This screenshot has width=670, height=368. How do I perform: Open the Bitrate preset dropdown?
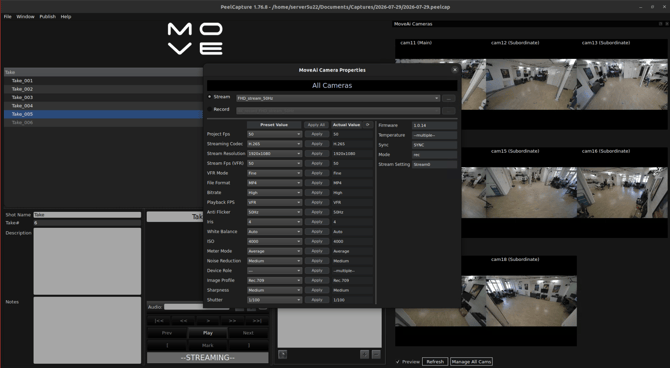(274, 193)
